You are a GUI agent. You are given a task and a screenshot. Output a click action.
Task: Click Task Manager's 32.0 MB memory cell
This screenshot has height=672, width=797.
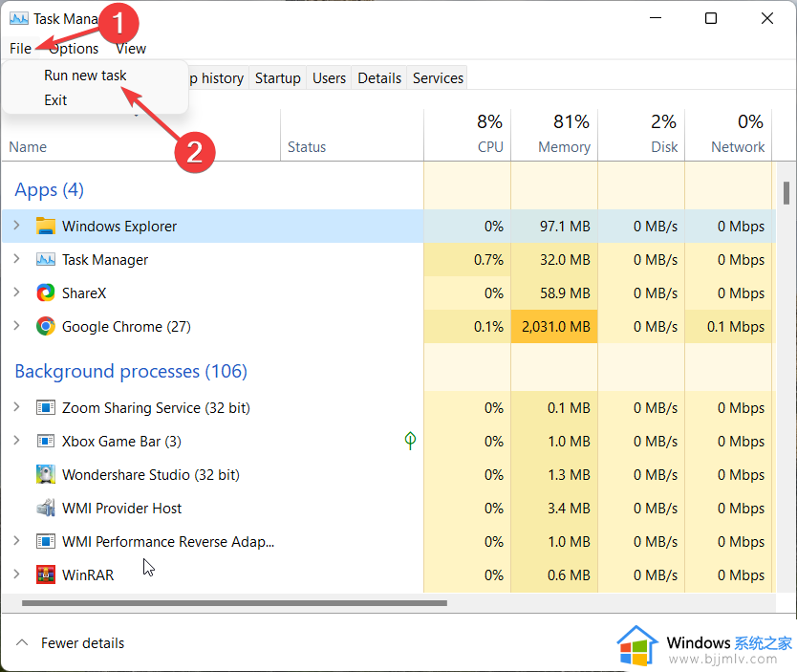point(554,260)
